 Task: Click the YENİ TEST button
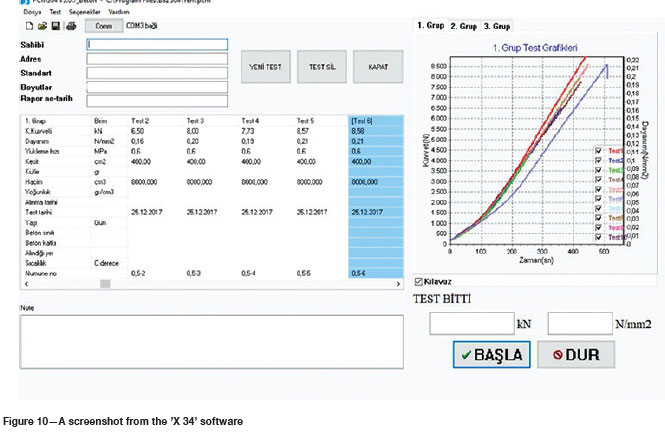pyautogui.click(x=266, y=66)
